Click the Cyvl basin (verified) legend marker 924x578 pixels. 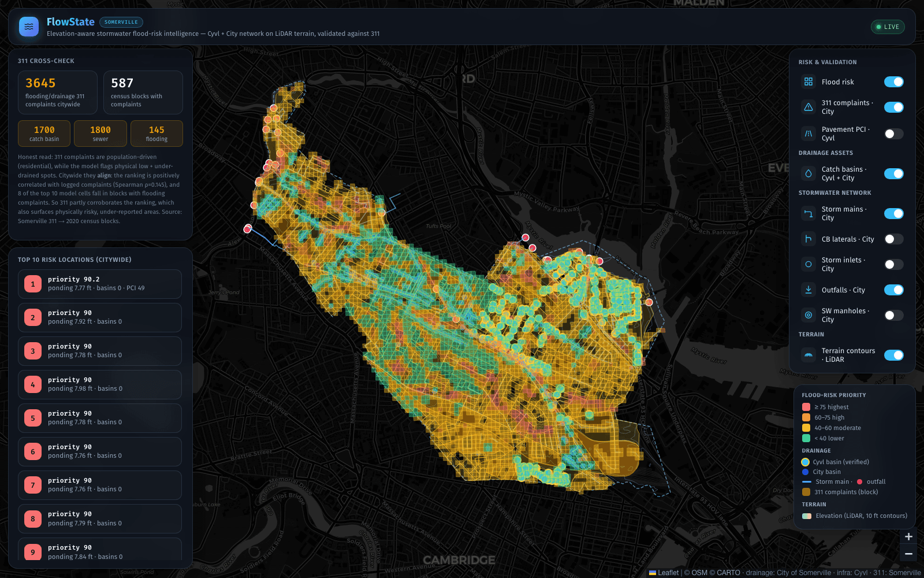[x=805, y=462]
